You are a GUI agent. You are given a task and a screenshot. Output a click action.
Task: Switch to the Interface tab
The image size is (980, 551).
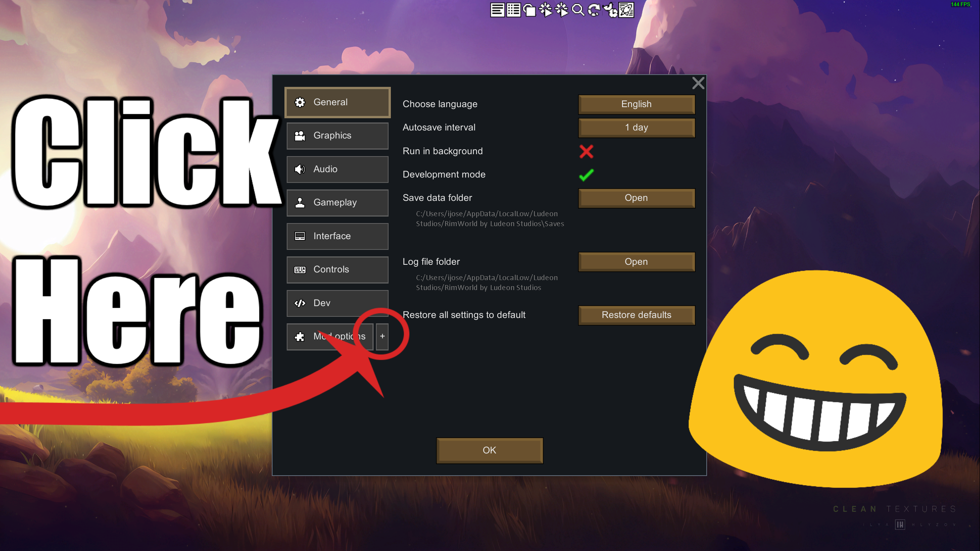338,236
